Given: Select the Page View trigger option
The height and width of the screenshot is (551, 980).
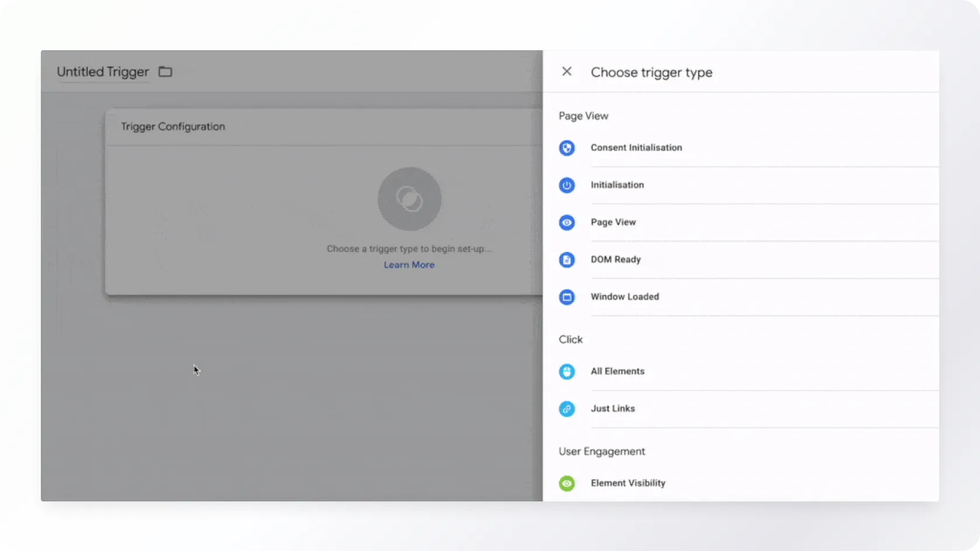Looking at the screenshot, I should [613, 222].
